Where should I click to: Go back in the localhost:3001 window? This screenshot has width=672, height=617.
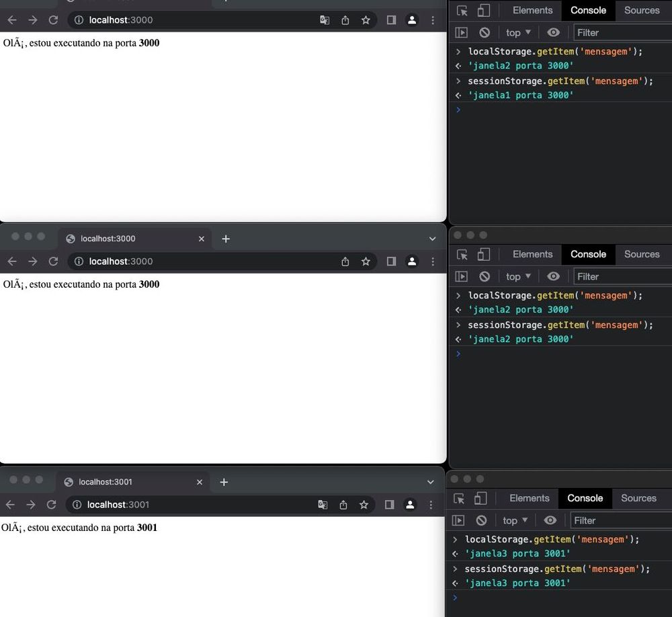11,505
